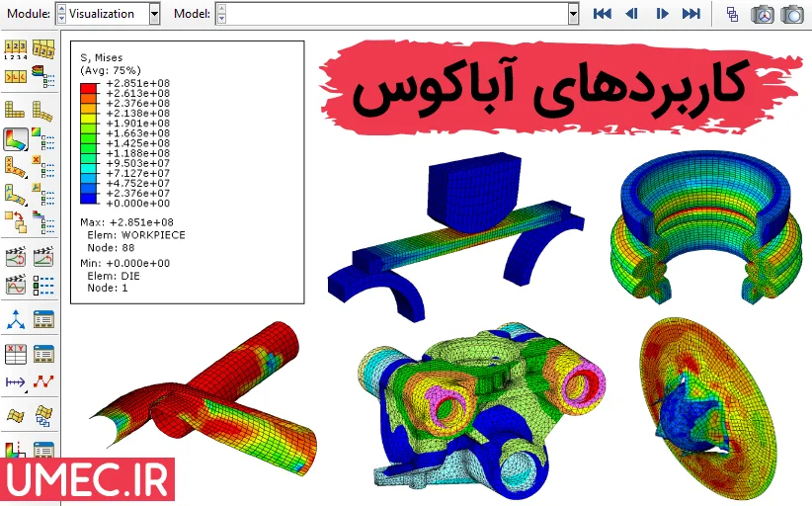Click the yellow legend band
Viewport: 812px width, 506px height.
tap(89, 118)
